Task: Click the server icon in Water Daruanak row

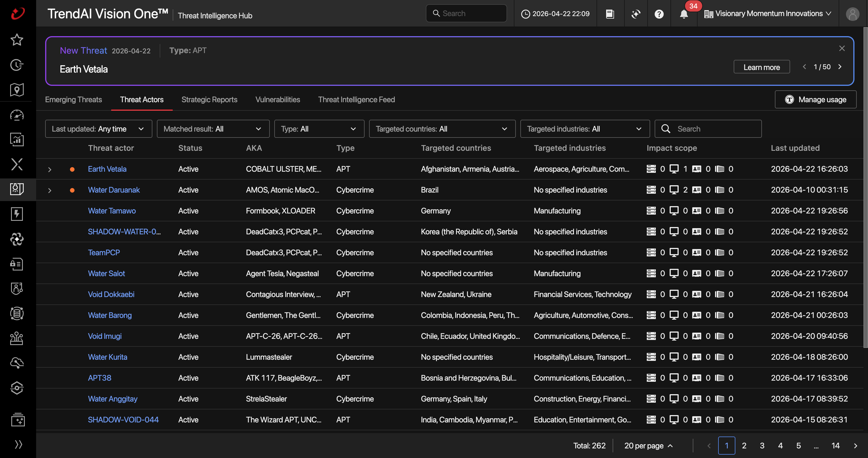Action: (651, 190)
